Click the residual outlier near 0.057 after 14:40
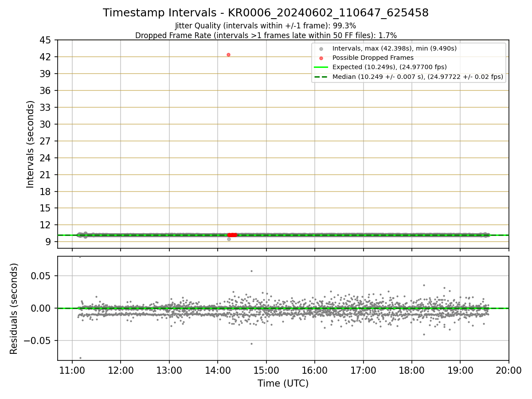This screenshot has height=399, width=532. [251, 271]
